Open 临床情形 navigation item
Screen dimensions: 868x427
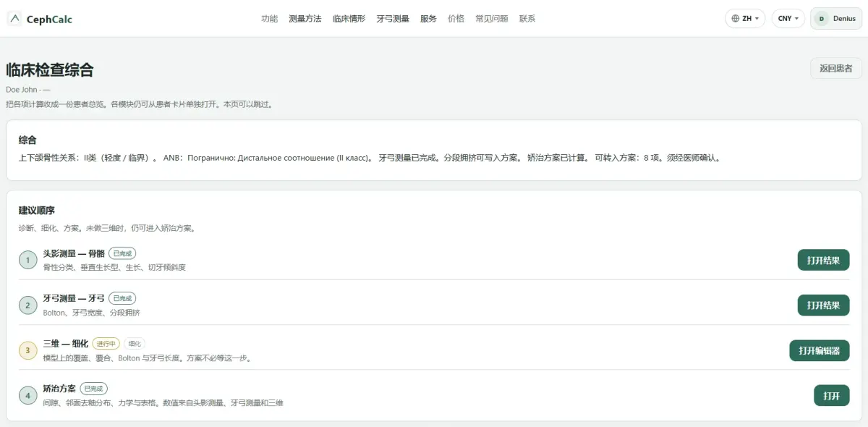coord(349,19)
